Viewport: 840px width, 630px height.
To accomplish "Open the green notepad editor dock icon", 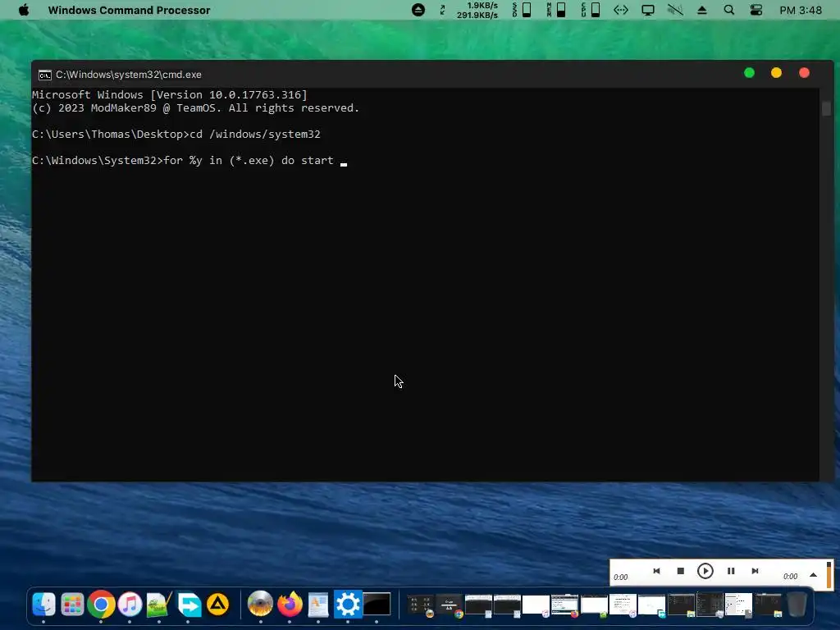I will point(159,605).
